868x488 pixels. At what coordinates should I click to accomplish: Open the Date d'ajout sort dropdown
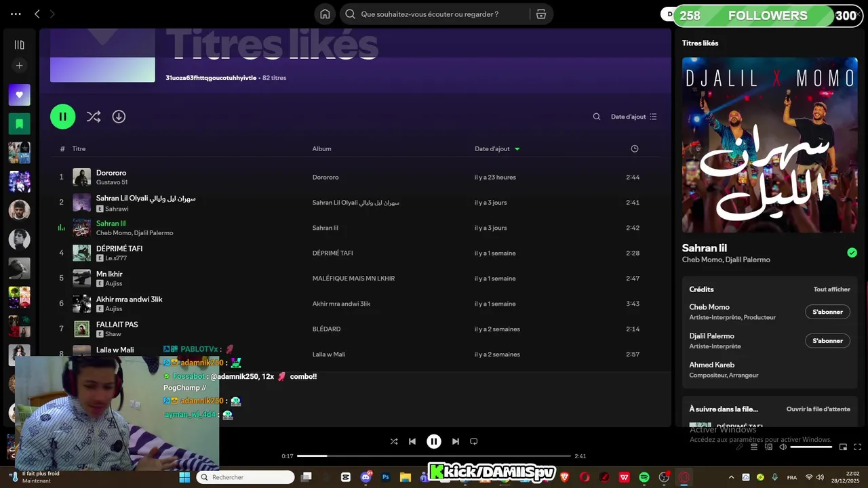point(633,117)
